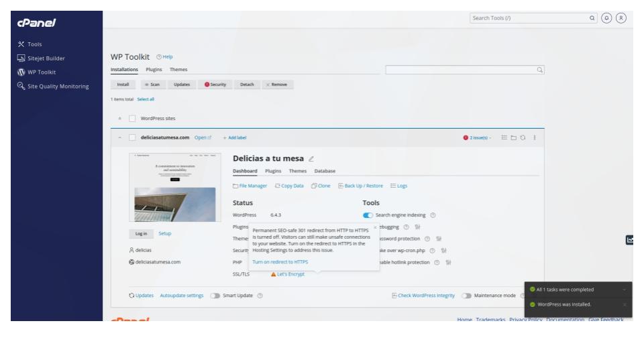
Task: Dismiss the All 1 tasks were completed notification
Action: (x=625, y=290)
